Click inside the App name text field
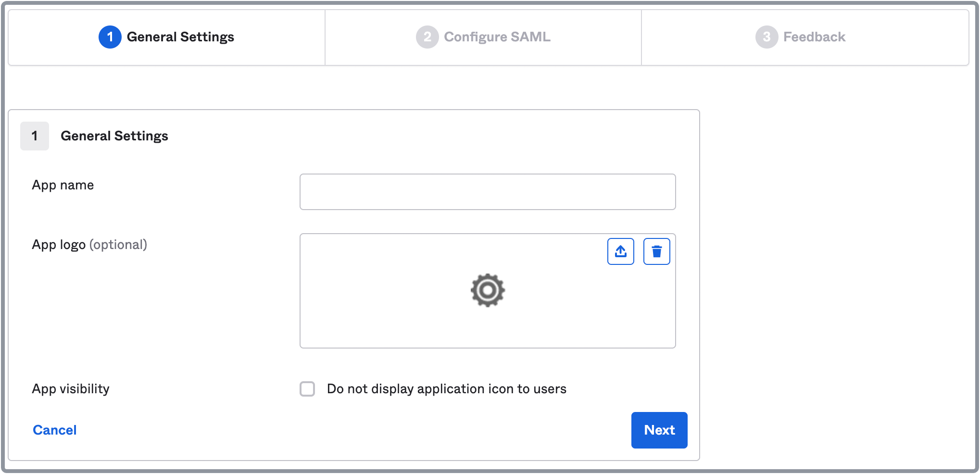Screen dimensions: 980x474 487,192
